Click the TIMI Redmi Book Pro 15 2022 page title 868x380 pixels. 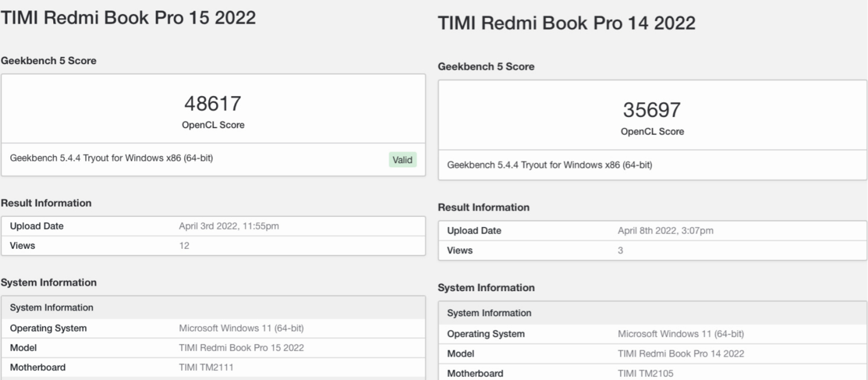point(128,18)
